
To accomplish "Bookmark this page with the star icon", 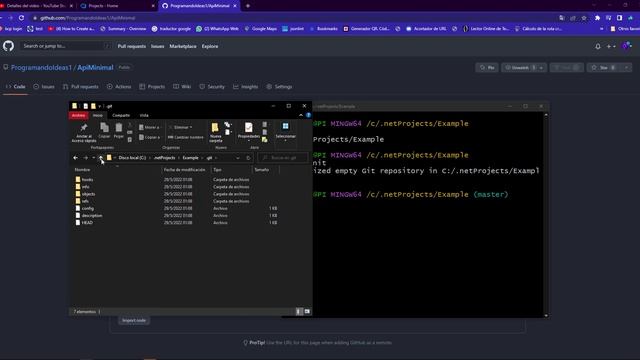I will coord(584,18).
